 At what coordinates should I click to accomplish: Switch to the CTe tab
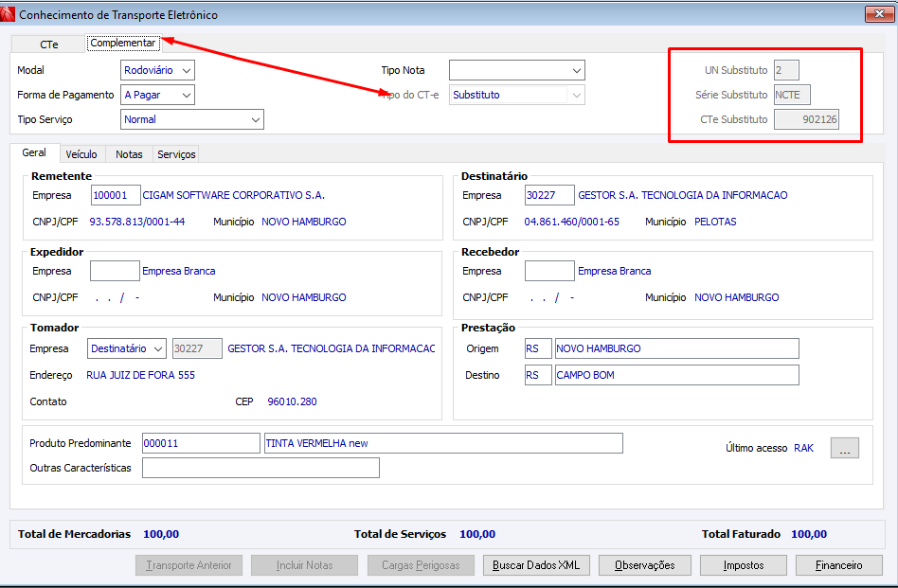[x=48, y=45]
